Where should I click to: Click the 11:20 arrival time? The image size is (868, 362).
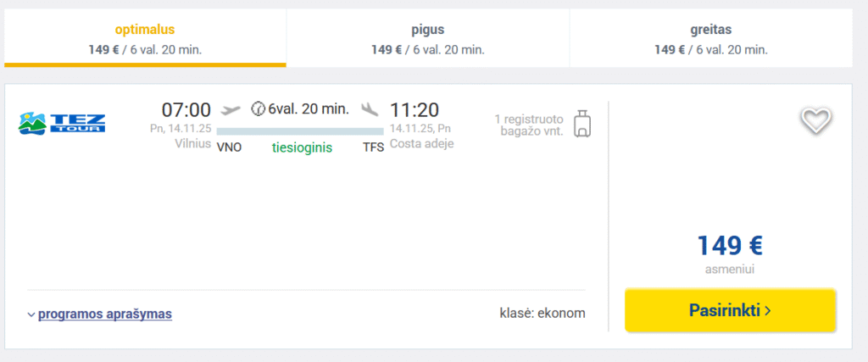tap(415, 109)
